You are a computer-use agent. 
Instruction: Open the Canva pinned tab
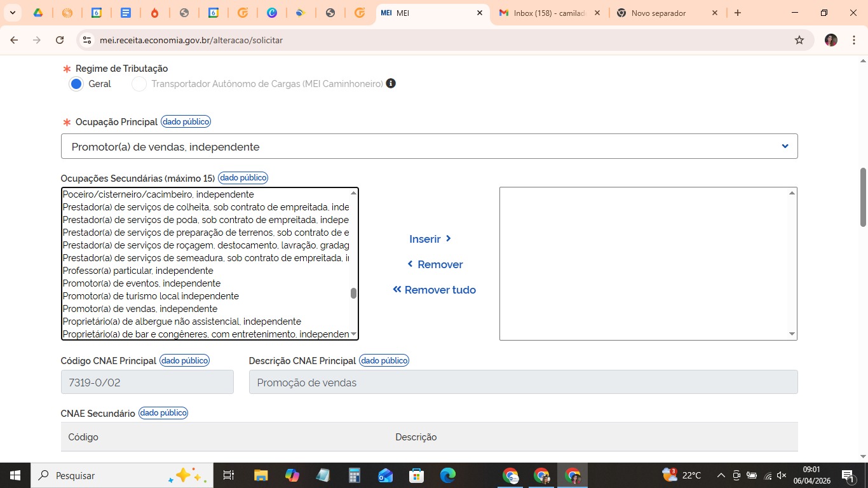[272, 13]
